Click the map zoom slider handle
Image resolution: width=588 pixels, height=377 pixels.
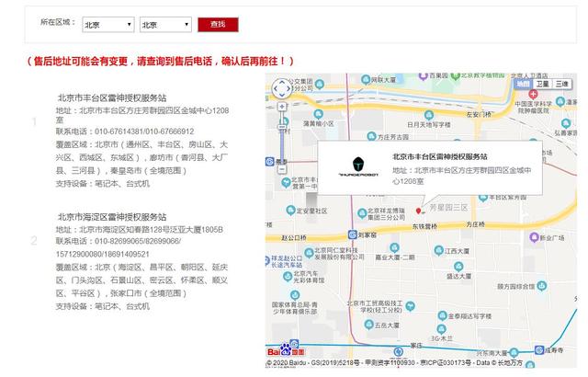click(x=282, y=127)
